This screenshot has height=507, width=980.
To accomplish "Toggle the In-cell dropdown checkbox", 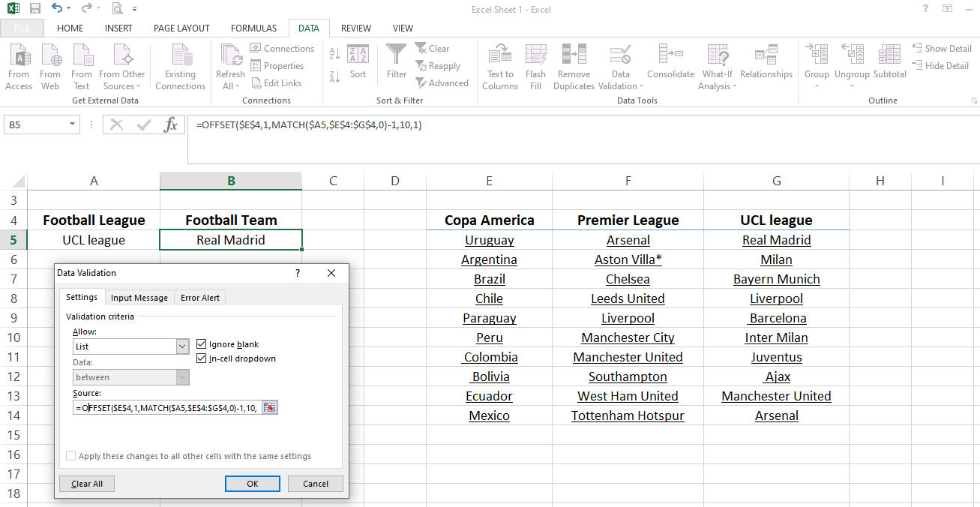I will [202, 358].
